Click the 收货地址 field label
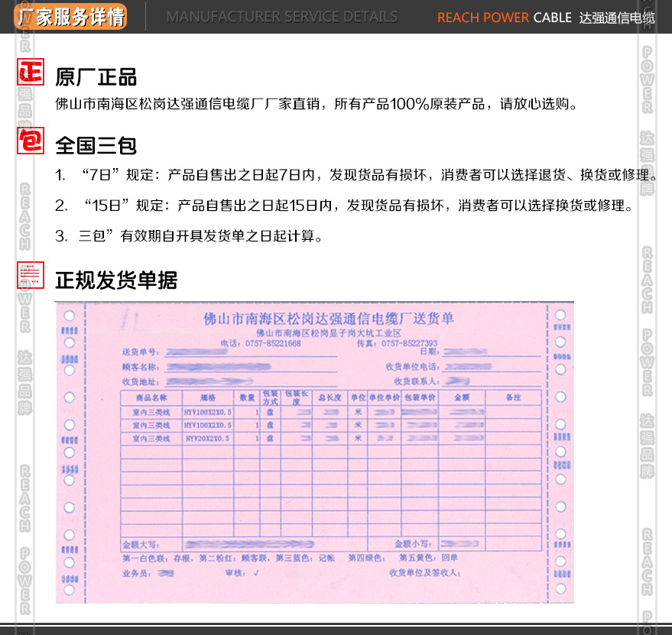 pyautogui.click(x=141, y=382)
